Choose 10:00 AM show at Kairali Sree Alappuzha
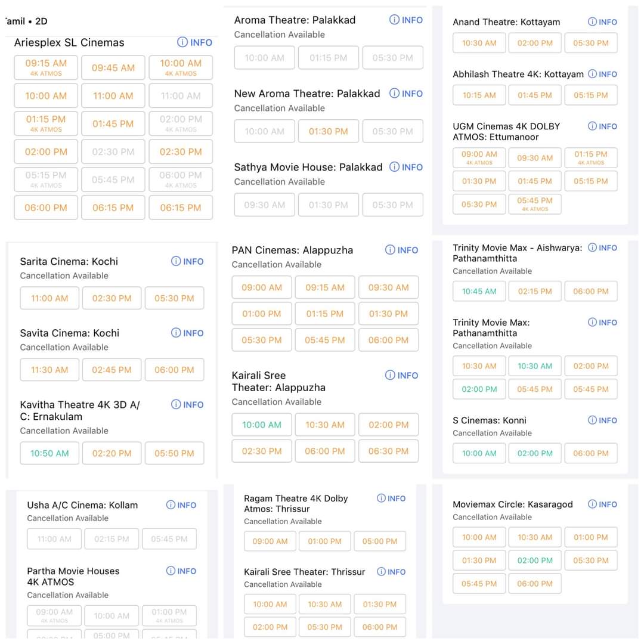This screenshot has height=644, width=644. click(x=262, y=425)
